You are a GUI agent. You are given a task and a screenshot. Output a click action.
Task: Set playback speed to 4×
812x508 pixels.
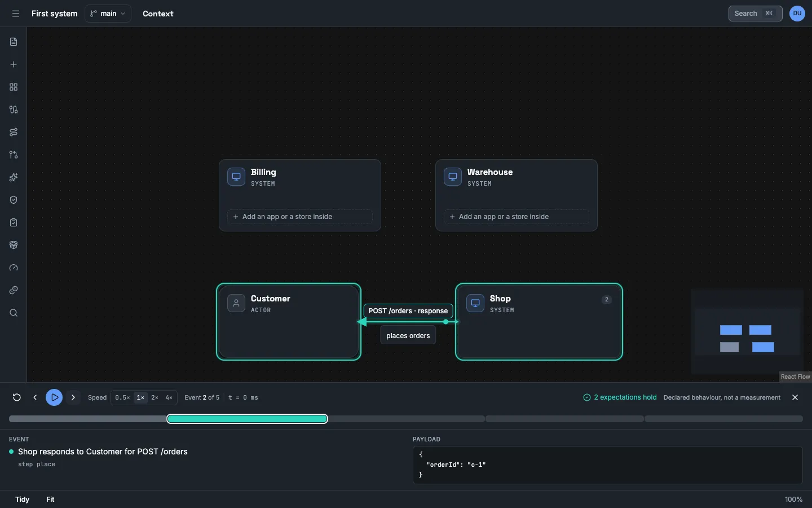point(169,397)
